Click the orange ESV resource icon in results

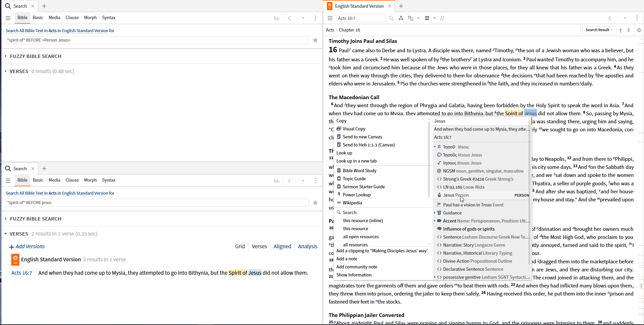(x=15, y=260)
